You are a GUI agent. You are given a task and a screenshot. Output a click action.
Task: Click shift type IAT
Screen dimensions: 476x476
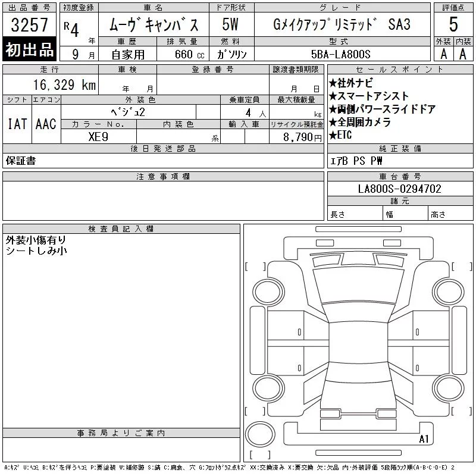[x=17, y=124]
